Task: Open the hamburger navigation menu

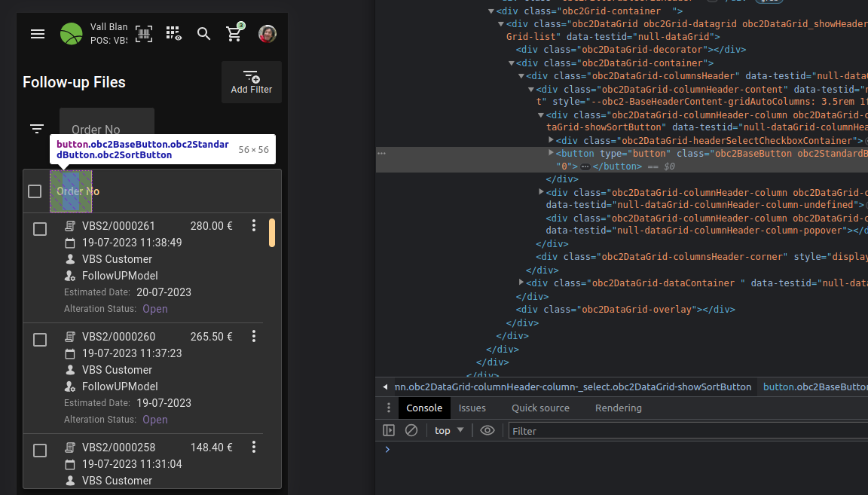Action: (x=38, y=34)
